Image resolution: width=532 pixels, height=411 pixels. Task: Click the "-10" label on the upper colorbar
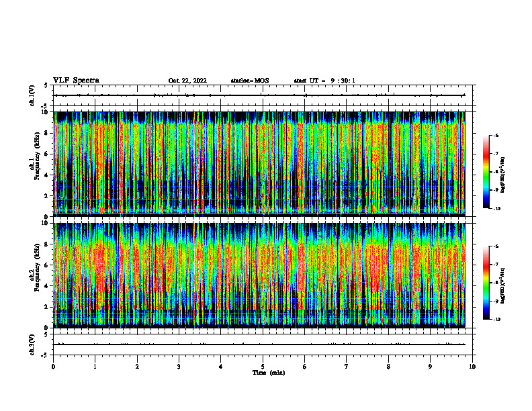tap(496, 209)
